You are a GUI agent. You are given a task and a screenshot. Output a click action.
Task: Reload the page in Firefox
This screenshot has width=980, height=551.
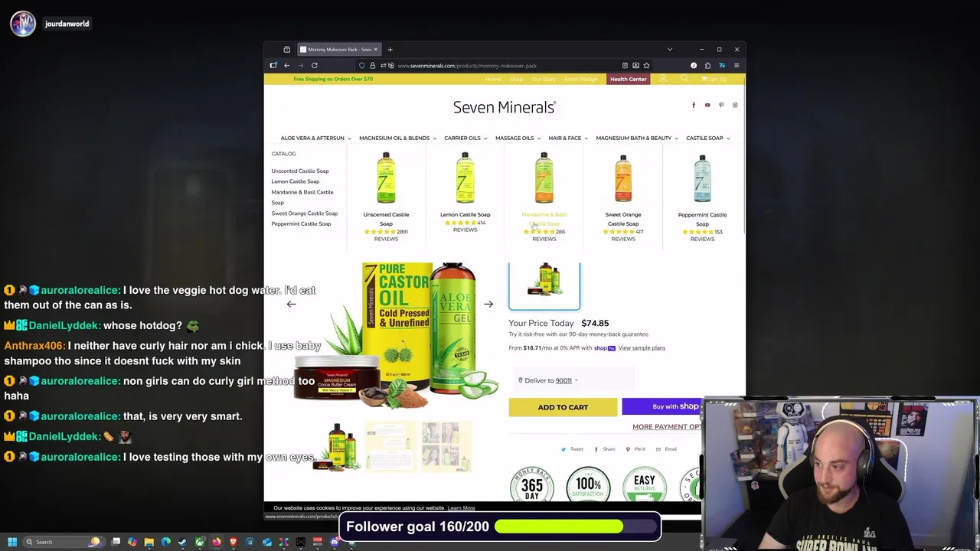314,66
